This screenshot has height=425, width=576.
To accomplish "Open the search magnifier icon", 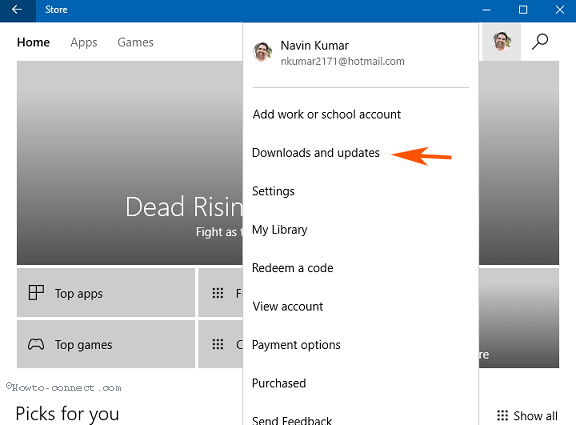I will (x=540, y=42).
